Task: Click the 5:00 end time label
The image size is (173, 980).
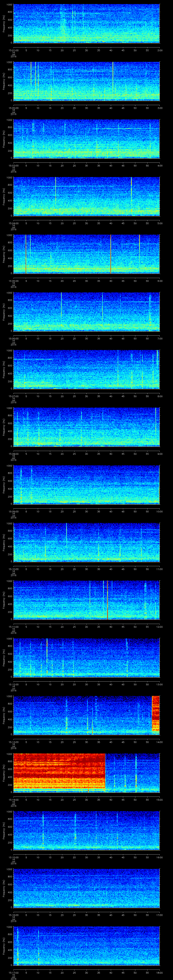Action: click(x=160, y=223)
